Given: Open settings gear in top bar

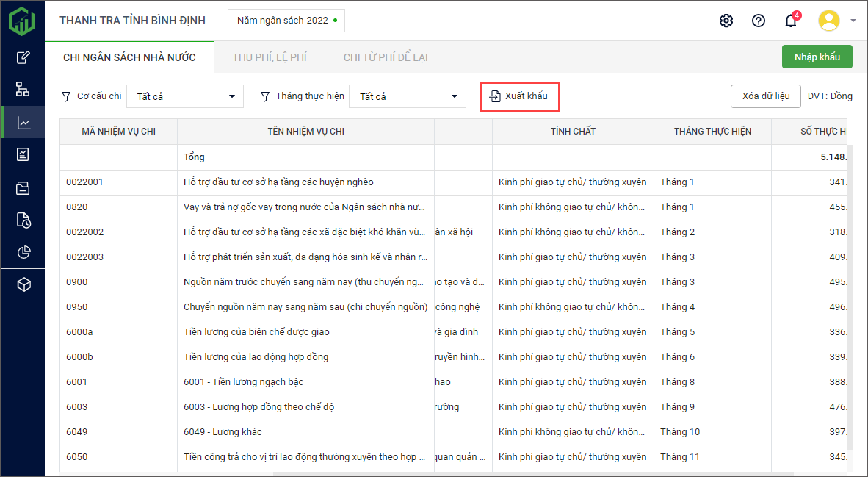Looking at the screenshot, I should point(726,21).
